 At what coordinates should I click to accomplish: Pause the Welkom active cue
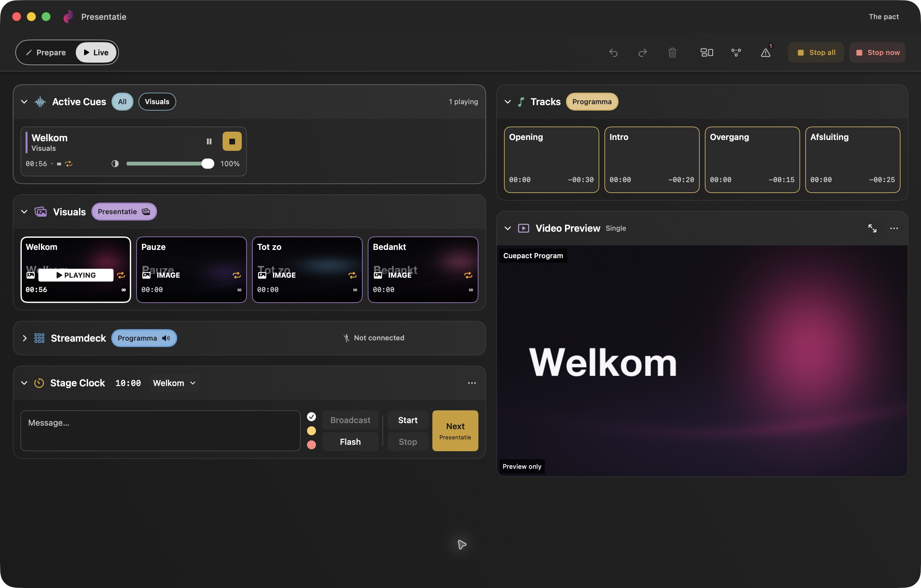tap(209, 142)
